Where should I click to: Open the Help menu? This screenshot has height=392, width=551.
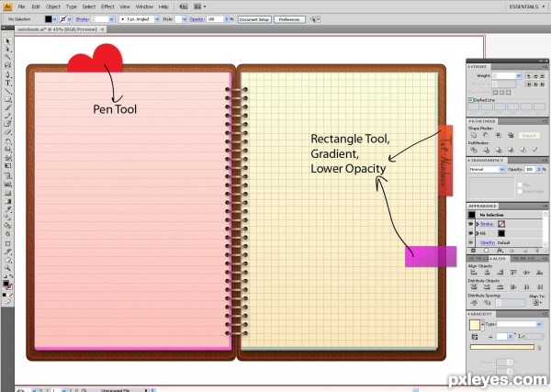163,6
